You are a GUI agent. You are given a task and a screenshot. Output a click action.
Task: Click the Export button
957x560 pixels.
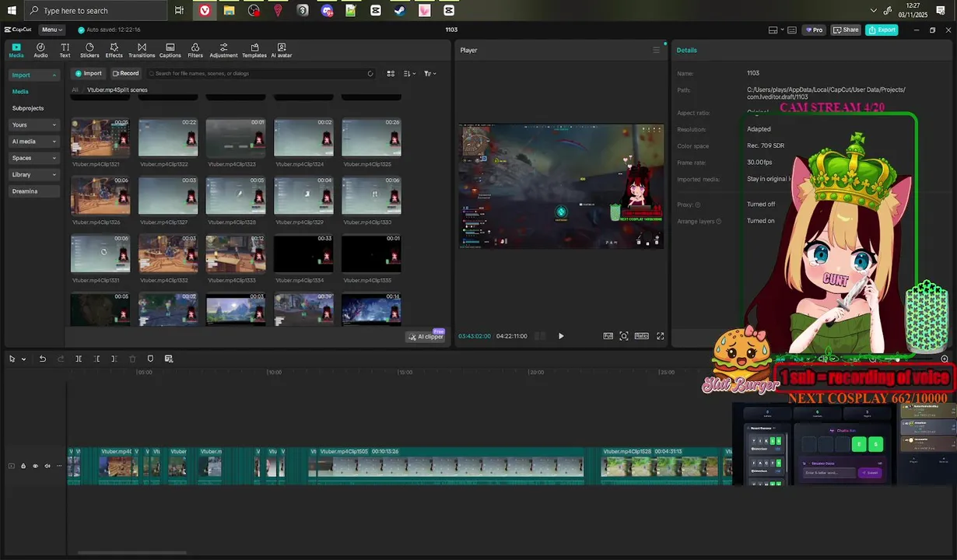882,30
